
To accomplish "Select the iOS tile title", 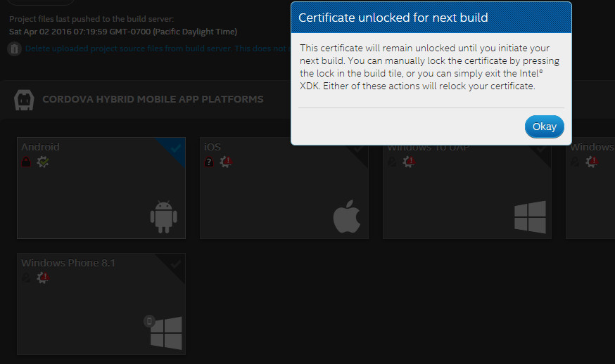I will click(213, 147).
